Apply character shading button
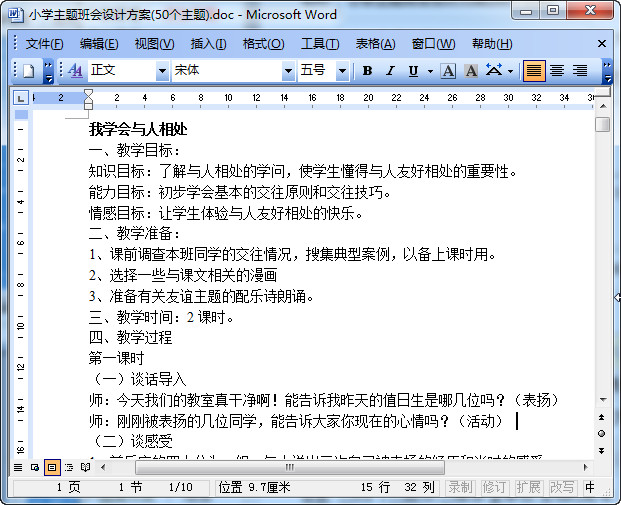Viewport: 621px width, 505px height. pyautogui.click(x=471, y=71)
